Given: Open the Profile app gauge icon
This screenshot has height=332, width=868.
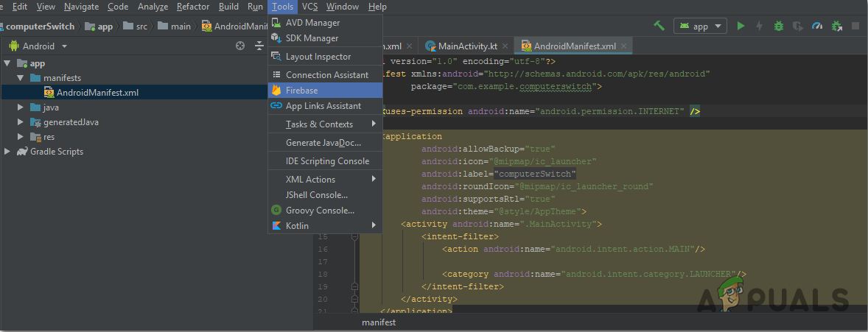Looking at the screenshot, I should [816, 26].
